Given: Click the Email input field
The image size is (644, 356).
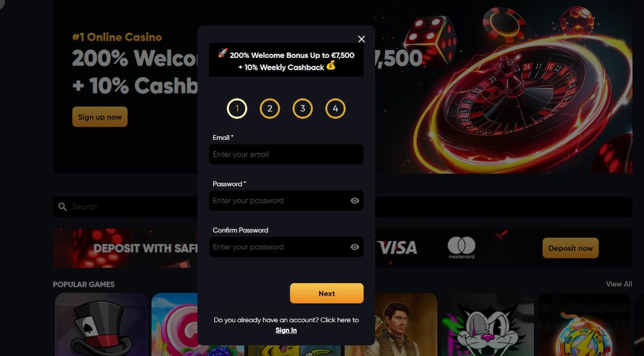Looking at the screenshot, I should (286, 154).
